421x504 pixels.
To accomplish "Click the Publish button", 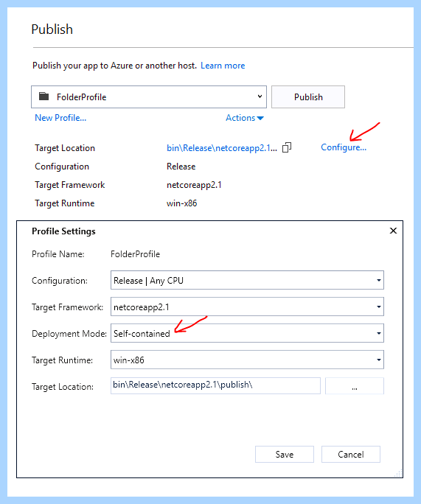I will [308, 97].
